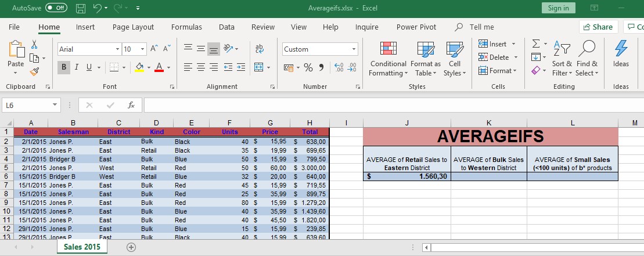Screen dimensions: 644x256
Task: Click the AutoSum sigma icon
Action: click(536, 44)
